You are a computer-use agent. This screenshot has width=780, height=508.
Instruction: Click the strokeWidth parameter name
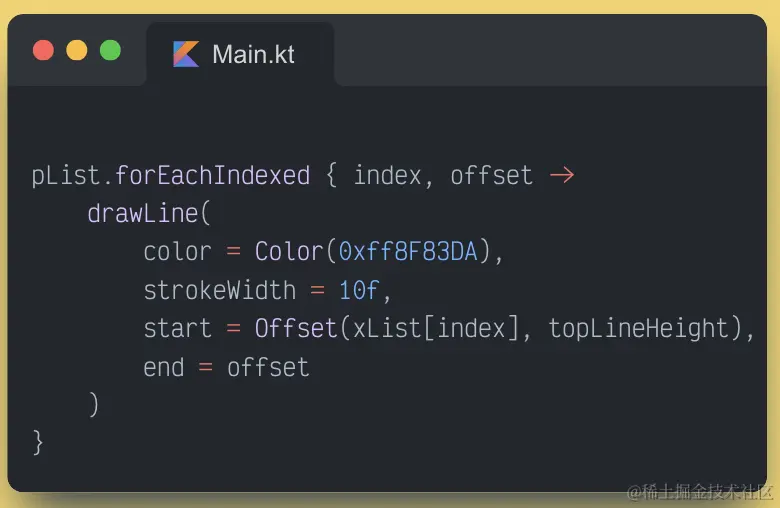click(219, 291)
